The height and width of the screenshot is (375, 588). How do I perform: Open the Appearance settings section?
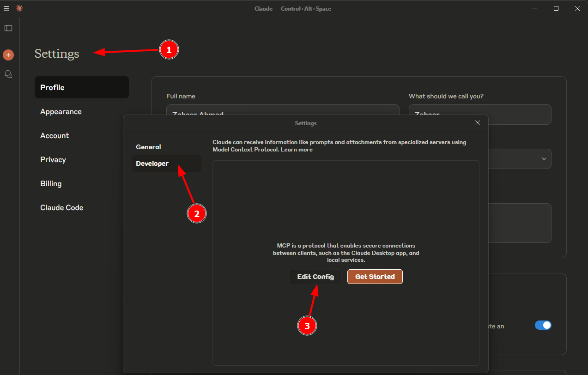click(x=61, y=112)
